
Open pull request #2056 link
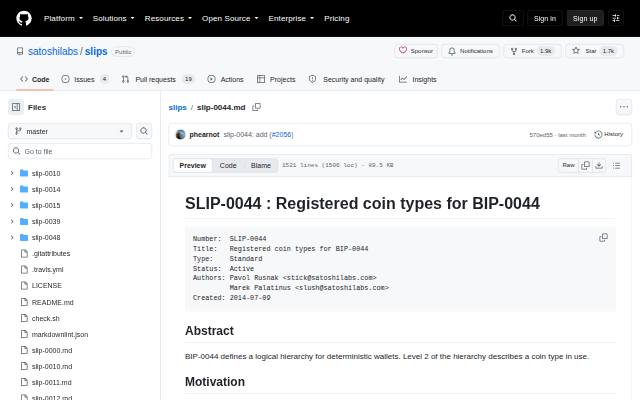(x=281, y=134)
